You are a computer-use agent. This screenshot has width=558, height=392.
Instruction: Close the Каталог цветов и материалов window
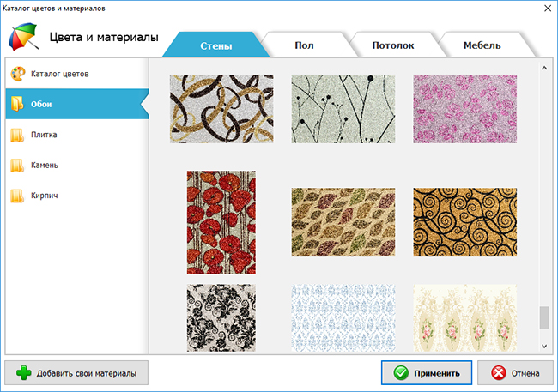click(548, 9)
